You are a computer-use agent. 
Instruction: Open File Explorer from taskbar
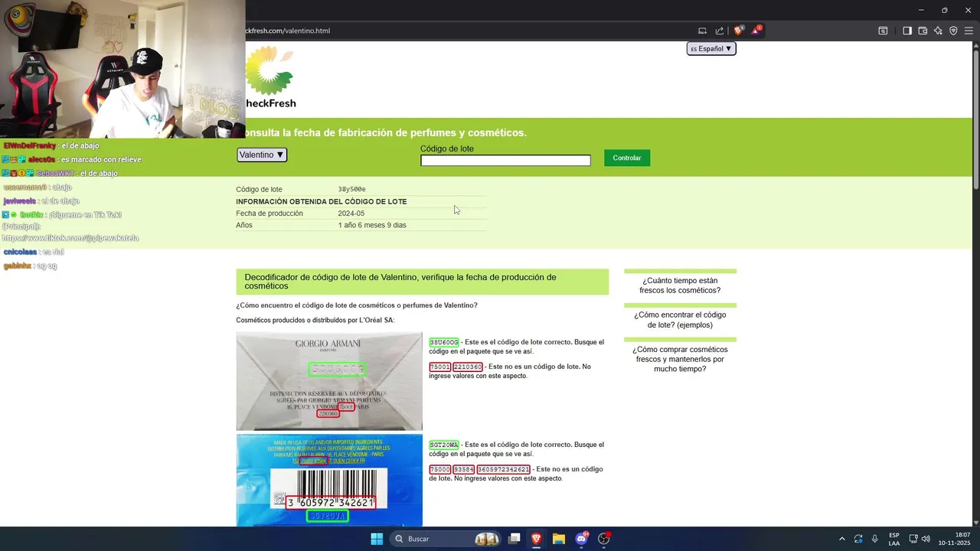[x=559, y=539]
